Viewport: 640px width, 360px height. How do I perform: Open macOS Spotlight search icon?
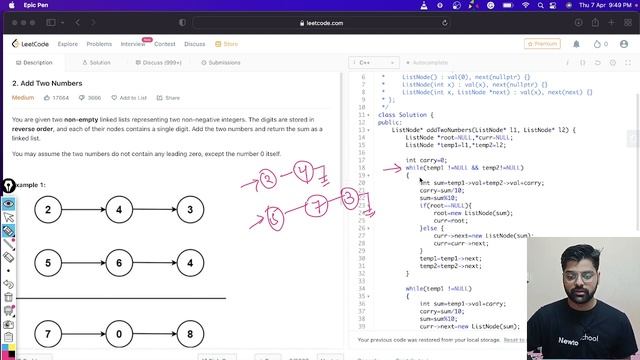pos(540,5)
